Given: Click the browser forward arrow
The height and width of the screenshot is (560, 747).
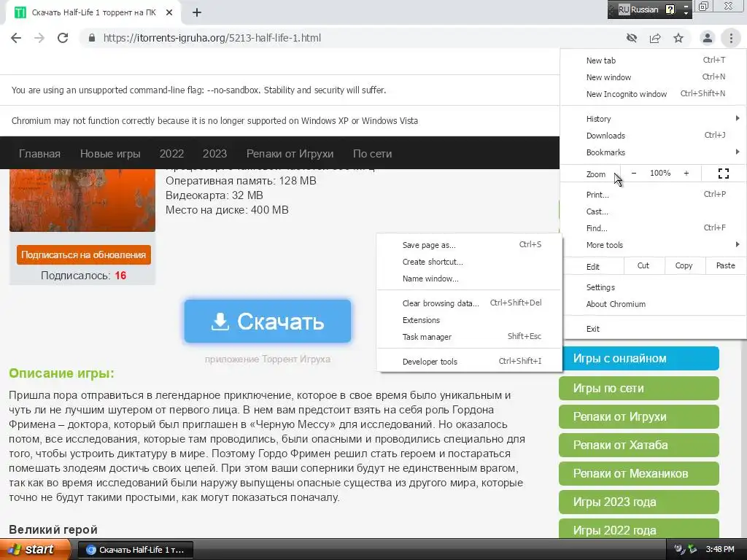Looking at the screenshot, I should 39,38.
